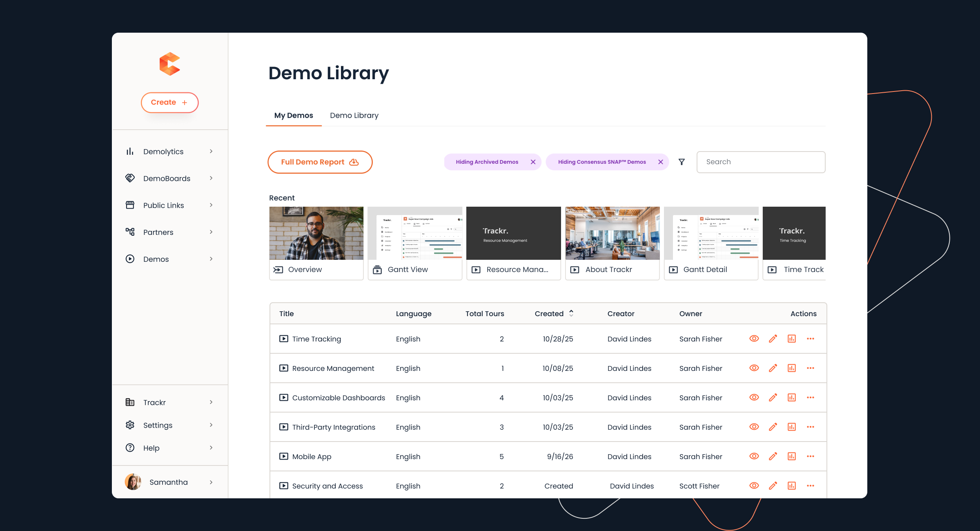Open more options for Customizable Dashboards row
980x531 pixels.
[x=810, y=397]
